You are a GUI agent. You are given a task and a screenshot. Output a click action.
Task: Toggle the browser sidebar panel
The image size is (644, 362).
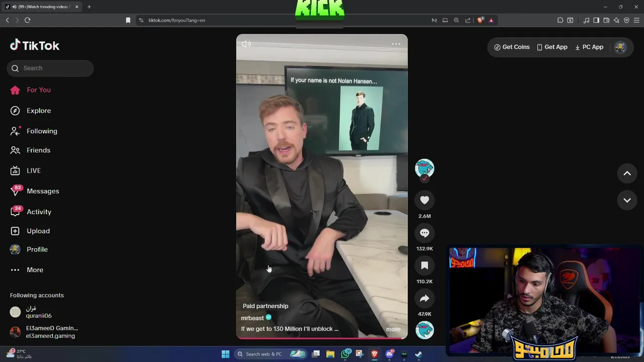click(596, 20)
